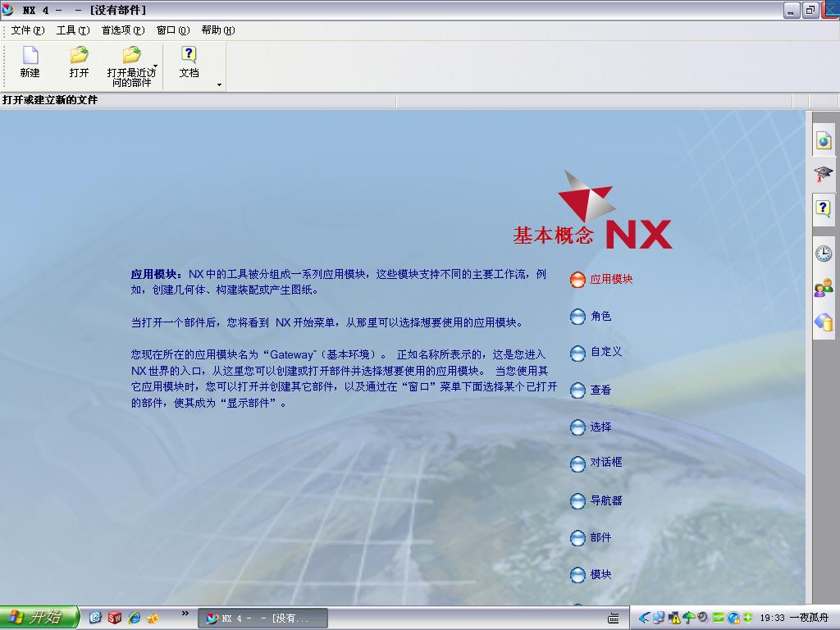
Task: Restore down the inner NX window
Action: (x=810, y=10)
